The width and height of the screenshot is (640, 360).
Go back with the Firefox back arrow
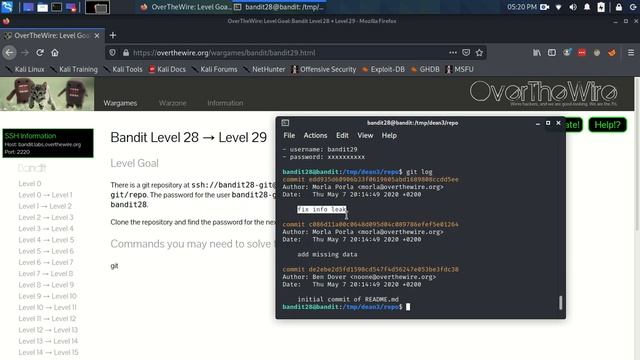point(9,53)
